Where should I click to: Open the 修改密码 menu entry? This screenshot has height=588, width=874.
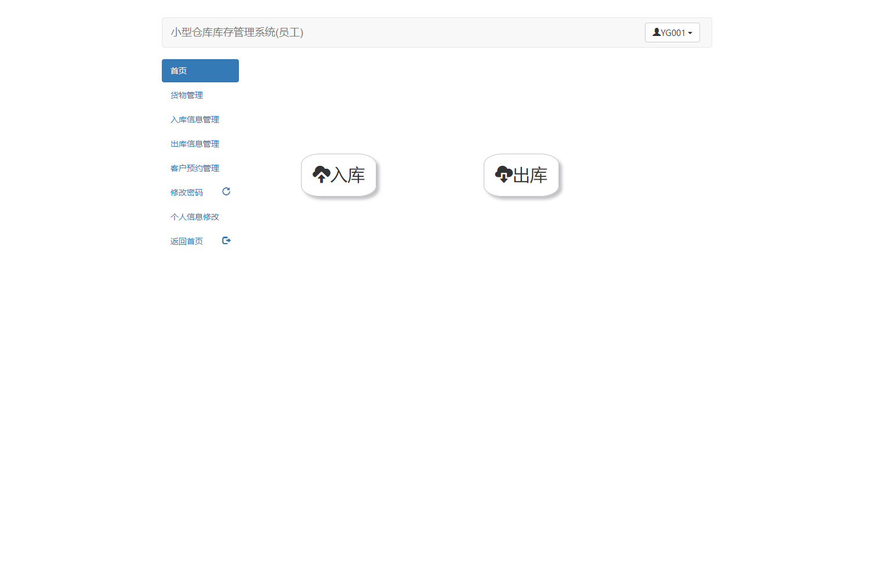click(200, 193)
